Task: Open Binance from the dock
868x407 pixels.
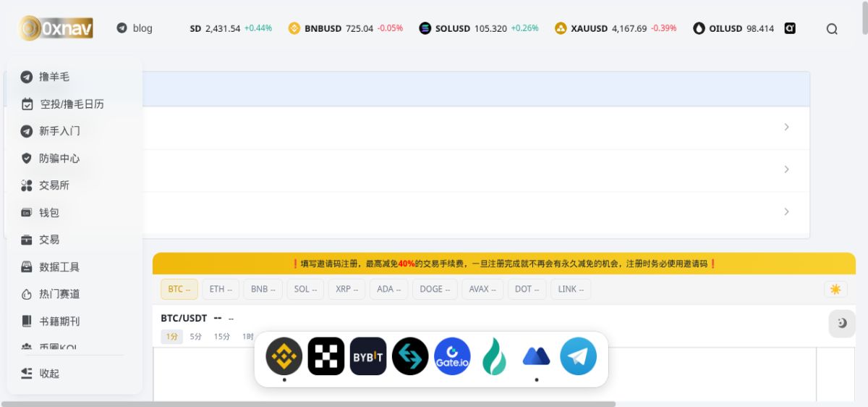Action: point(284,356)
